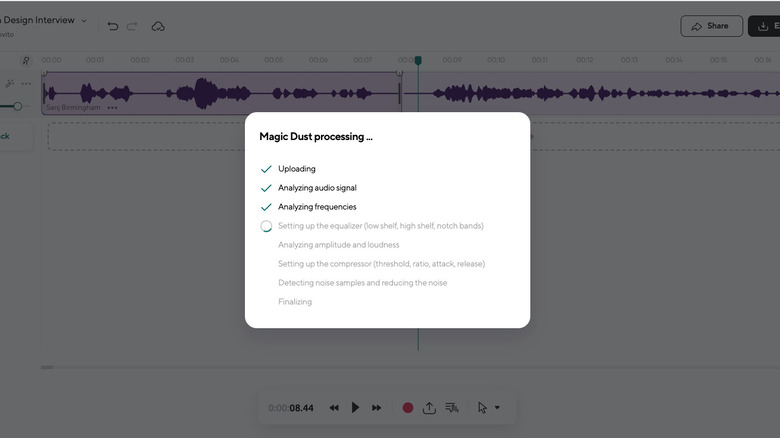Open the Sanj Birmingham clip options menu
This screenshot has height=438, width=780.
pos(112,107)
